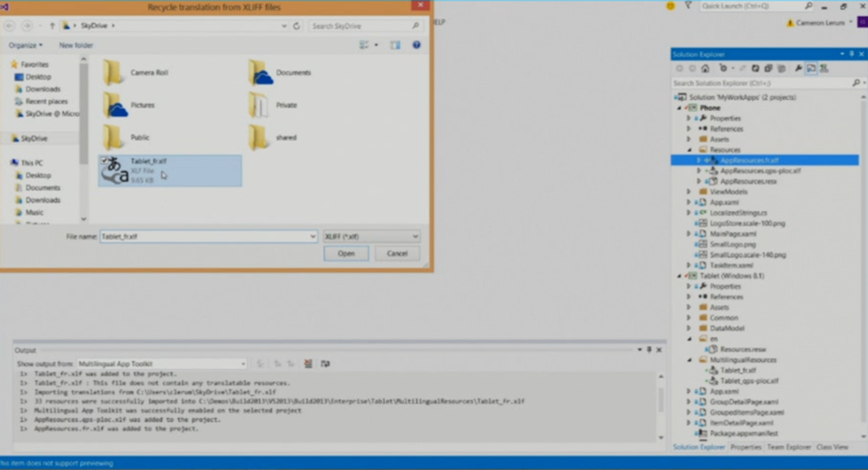Click the Search SkyDrive field
Image resolution: width=868 pixels, height=470 pixels.
click(x=364, y=26)
